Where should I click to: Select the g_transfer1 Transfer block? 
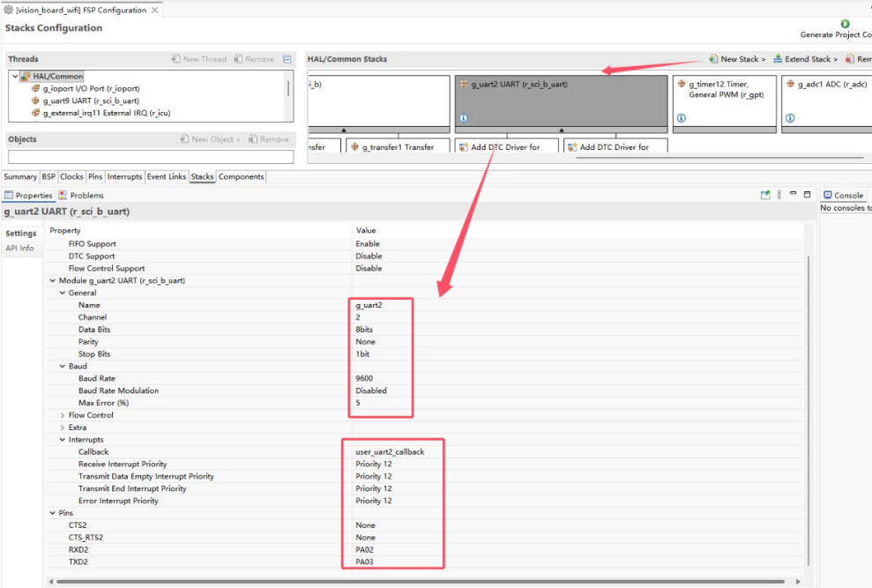click(398, 146)
